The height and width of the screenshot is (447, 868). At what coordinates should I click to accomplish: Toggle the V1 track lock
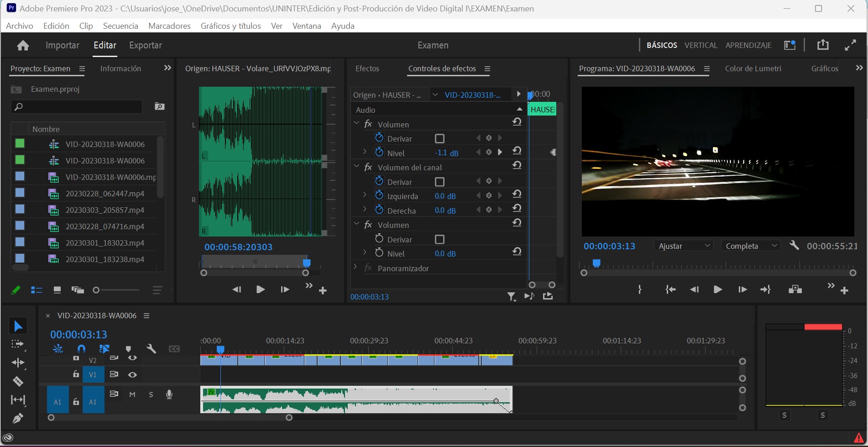[76, 374]
